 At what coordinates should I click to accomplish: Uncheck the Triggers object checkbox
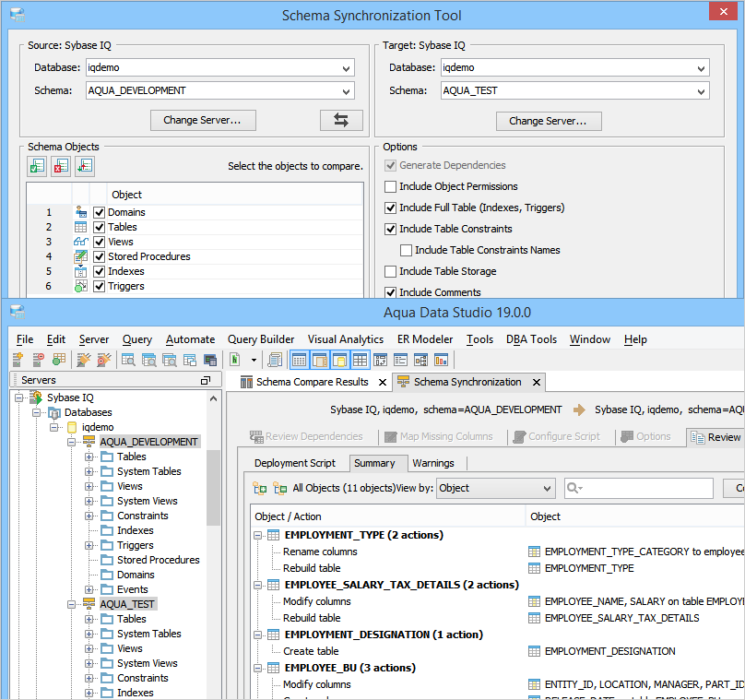click(x=99, y=286)
